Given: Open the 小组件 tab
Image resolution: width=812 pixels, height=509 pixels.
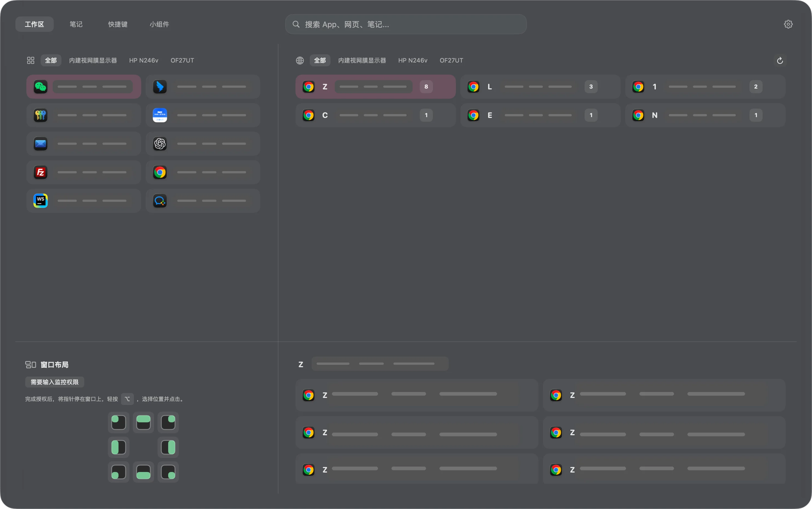Looking at the screenshot, I should click(160, 24).
